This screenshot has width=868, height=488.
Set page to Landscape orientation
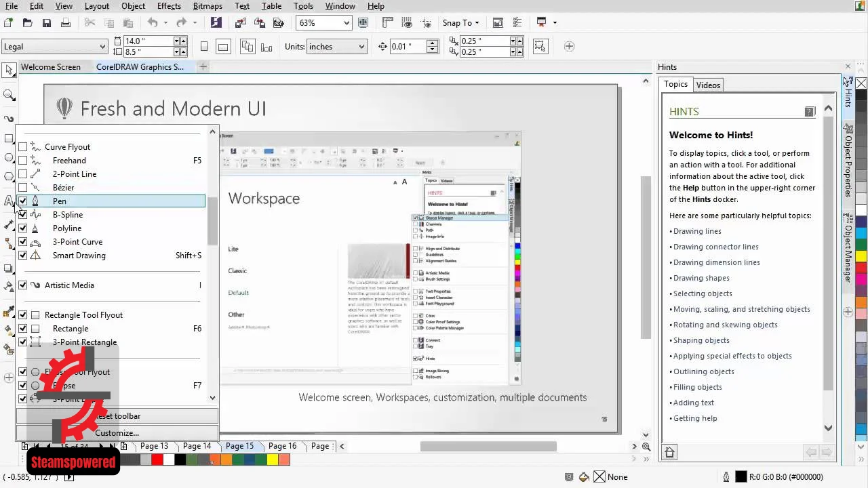click(x=223, y=47)
